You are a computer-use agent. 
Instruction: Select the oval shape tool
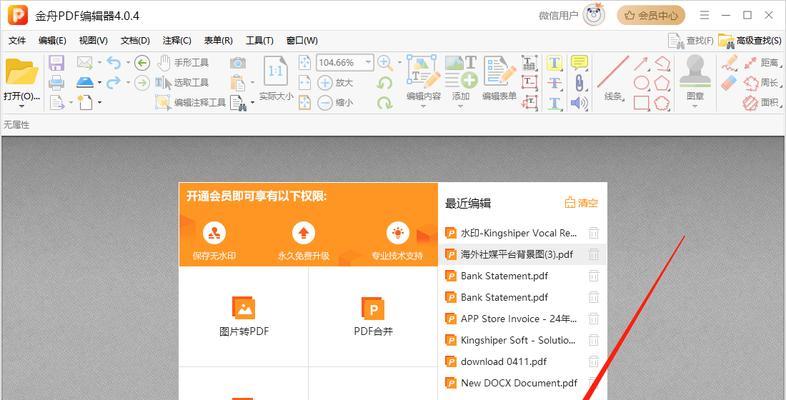[641, 83]
